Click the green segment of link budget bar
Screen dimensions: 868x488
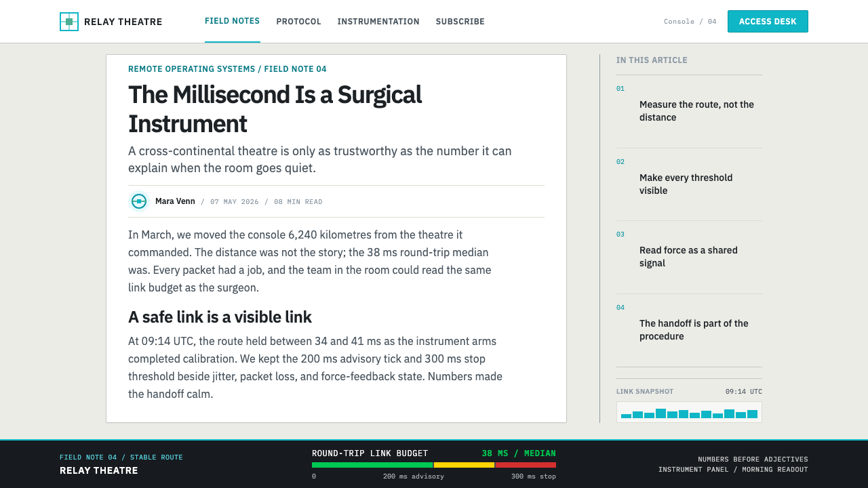pyautogui.click(x=372, y=465)
